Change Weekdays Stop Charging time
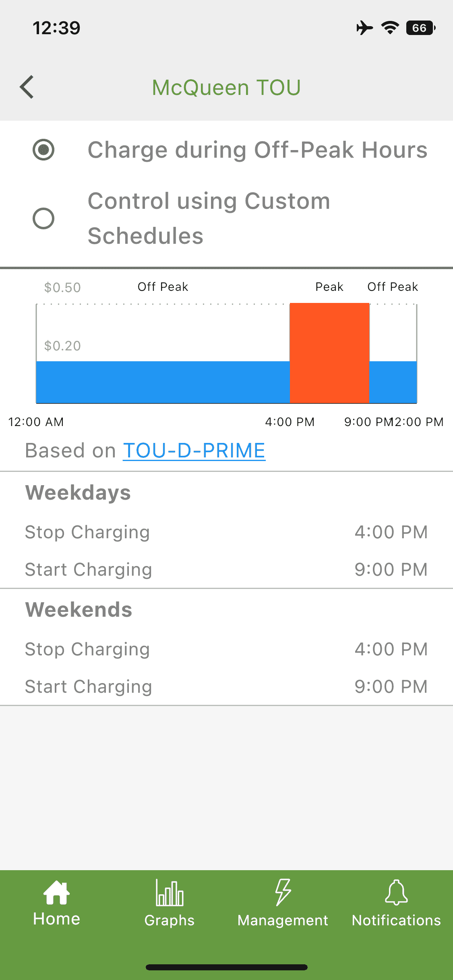Screen dimensions: 453x980 click(x=391, y=532)
